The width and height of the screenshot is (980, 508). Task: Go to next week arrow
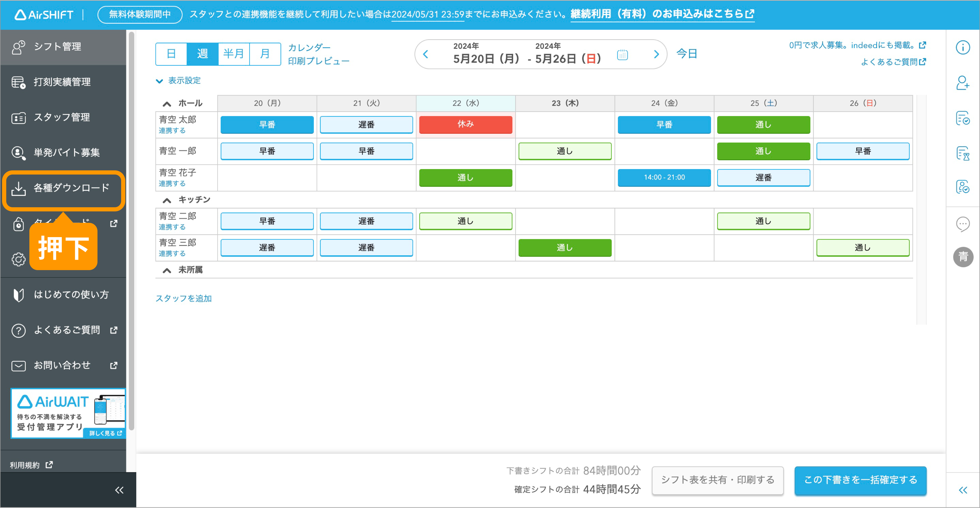656,54
